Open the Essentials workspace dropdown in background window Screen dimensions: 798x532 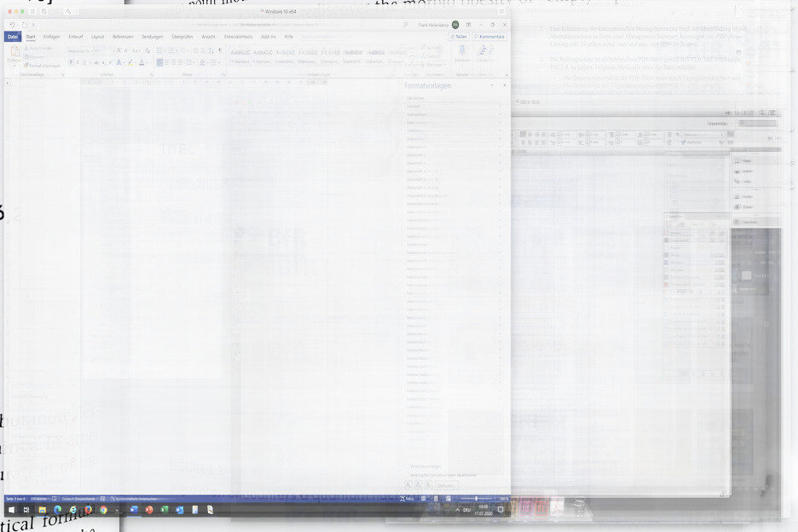click(720, 124)
